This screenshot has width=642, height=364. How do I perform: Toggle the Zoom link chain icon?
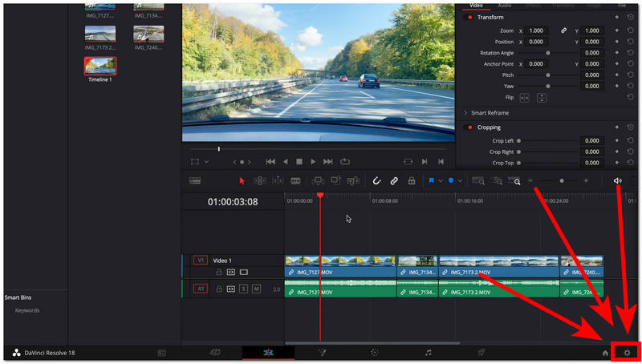(x=563, y=30)
